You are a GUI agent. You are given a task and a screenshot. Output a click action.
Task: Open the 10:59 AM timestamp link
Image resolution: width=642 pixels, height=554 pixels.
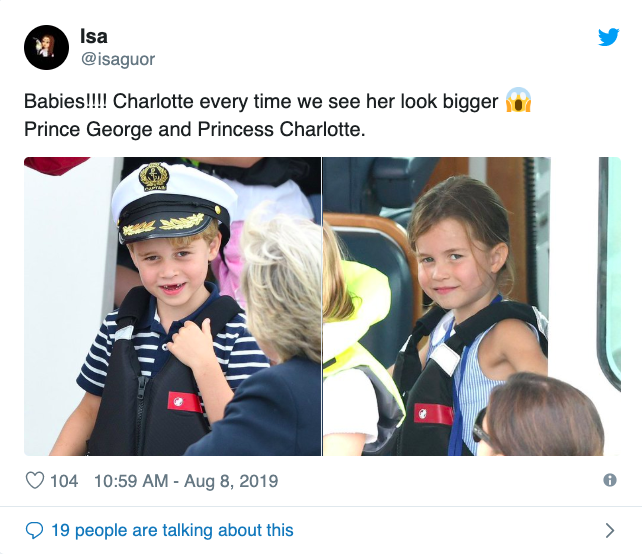tap(131, 481)
